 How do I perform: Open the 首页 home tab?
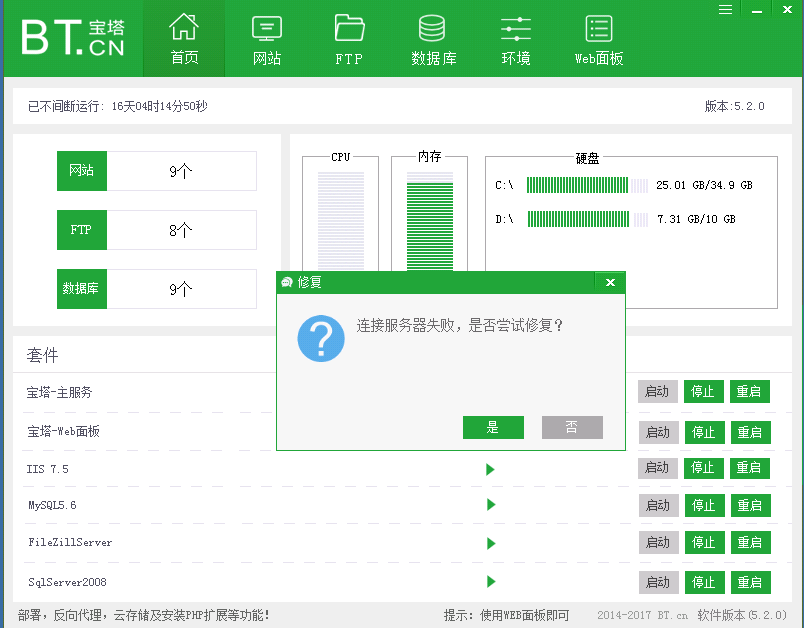coord(184,39)
